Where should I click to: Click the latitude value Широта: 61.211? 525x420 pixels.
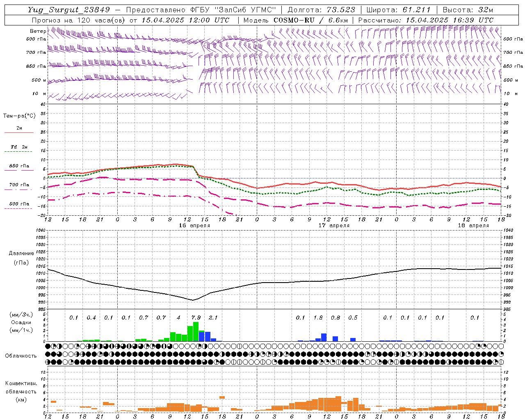[x=399, y=10]
